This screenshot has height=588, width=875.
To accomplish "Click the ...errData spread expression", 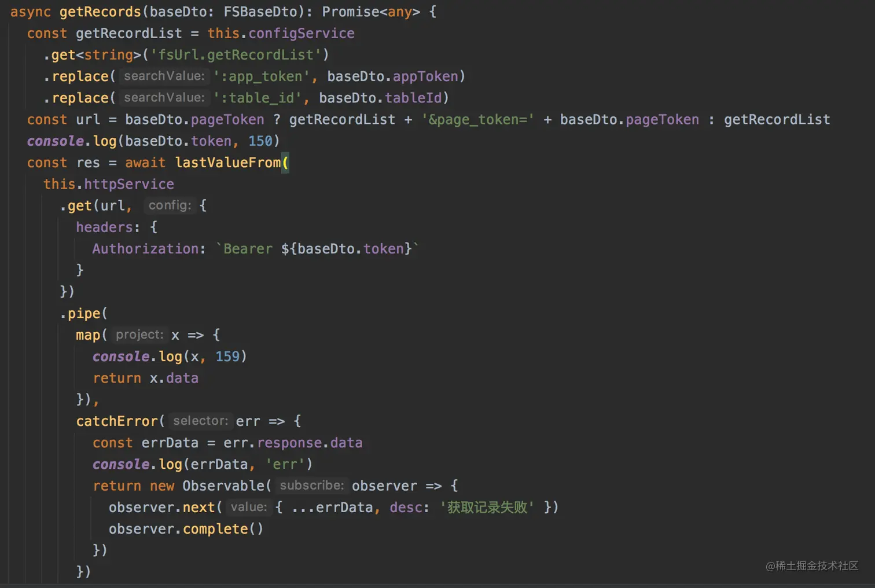I will click(332, 508).
